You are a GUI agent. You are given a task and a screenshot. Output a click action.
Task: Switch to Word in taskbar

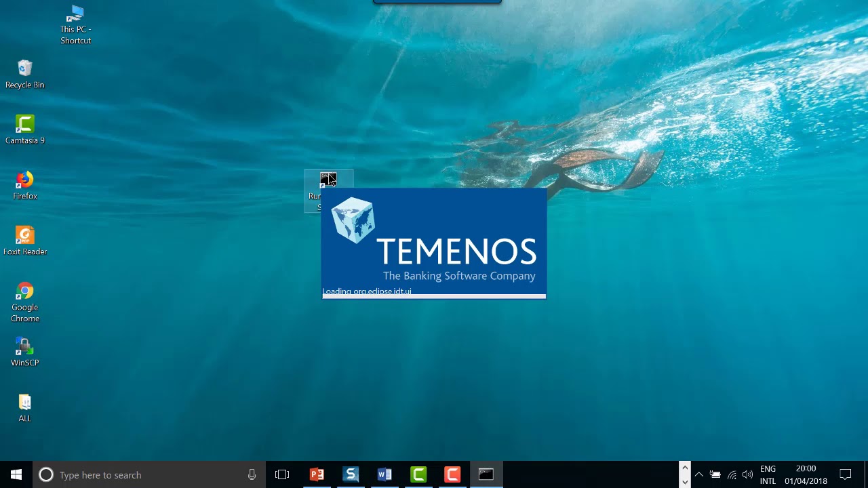click(384, 474)
